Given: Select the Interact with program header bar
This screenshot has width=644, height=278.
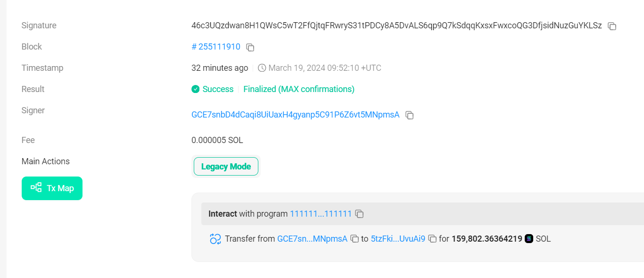Looking at the screenshot, I should [422, 214].
